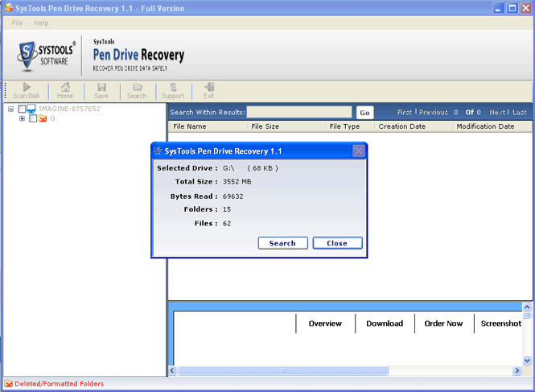Click the Scan Disk toolbar icon
535x392 pixels.
pyautogui.click(x=27, y=87)
